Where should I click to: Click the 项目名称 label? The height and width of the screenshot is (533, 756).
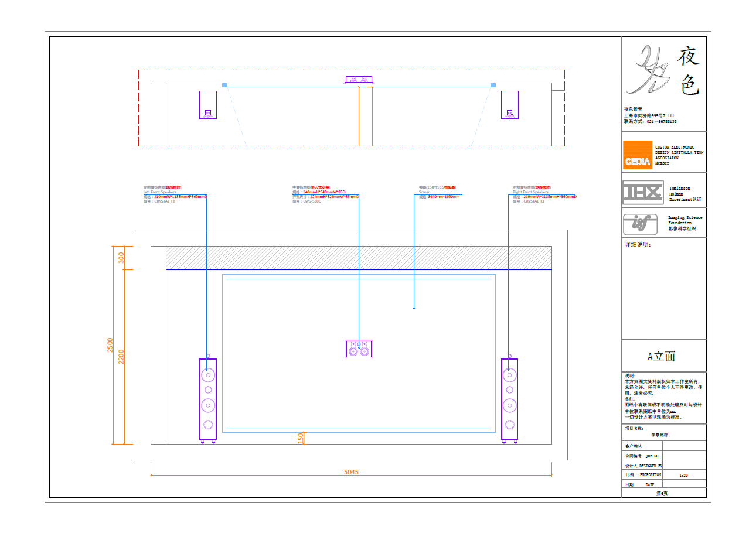[634, 429]
